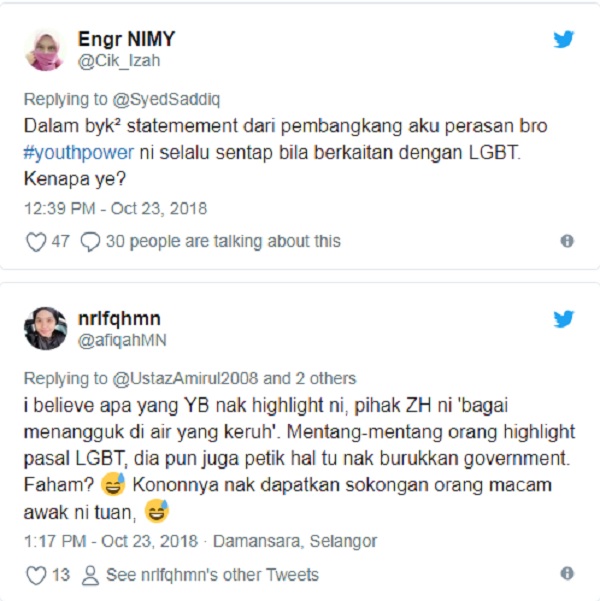Click '30 people are talking about this'

tap(223, 241)
